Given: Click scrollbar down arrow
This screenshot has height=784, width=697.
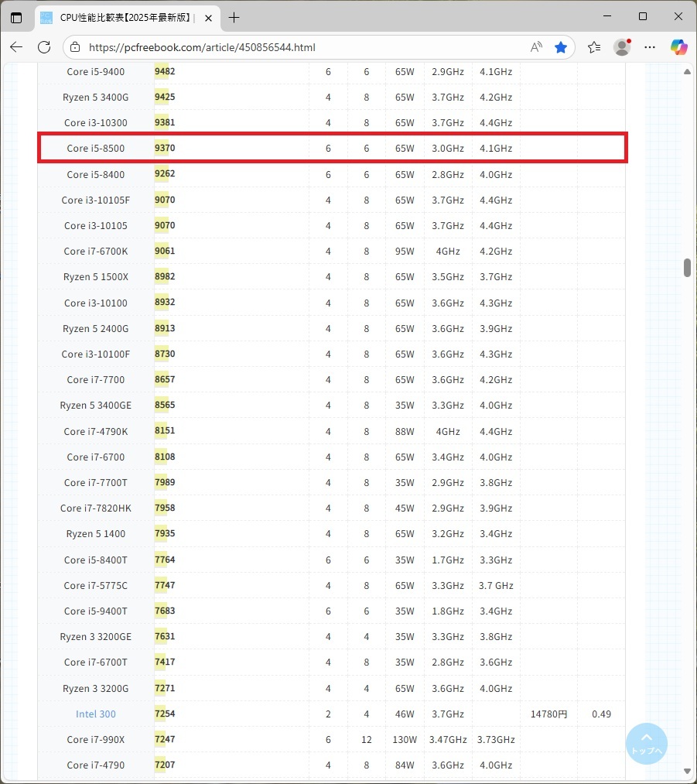Looking at the screenshot, I should tap(687, 772).
